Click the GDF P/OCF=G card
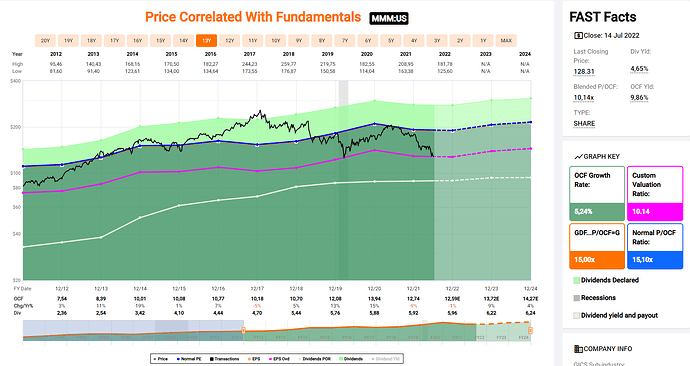690x366 pixels. tap(597, 246)
